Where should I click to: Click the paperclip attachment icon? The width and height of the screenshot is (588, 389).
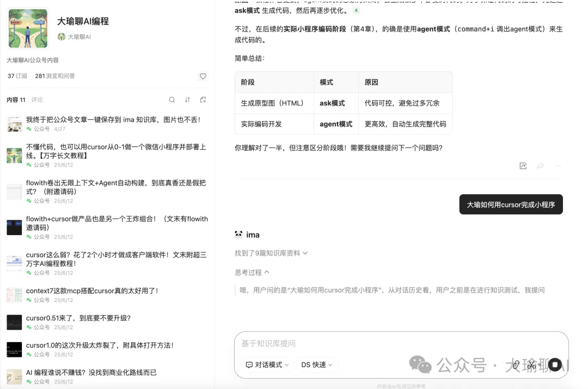(x=516, y=365)
